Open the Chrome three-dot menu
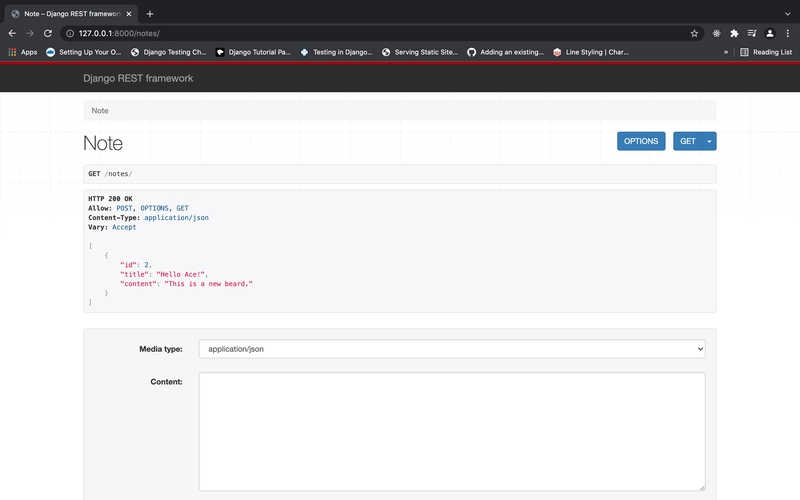800x500 pixels. 788,33
